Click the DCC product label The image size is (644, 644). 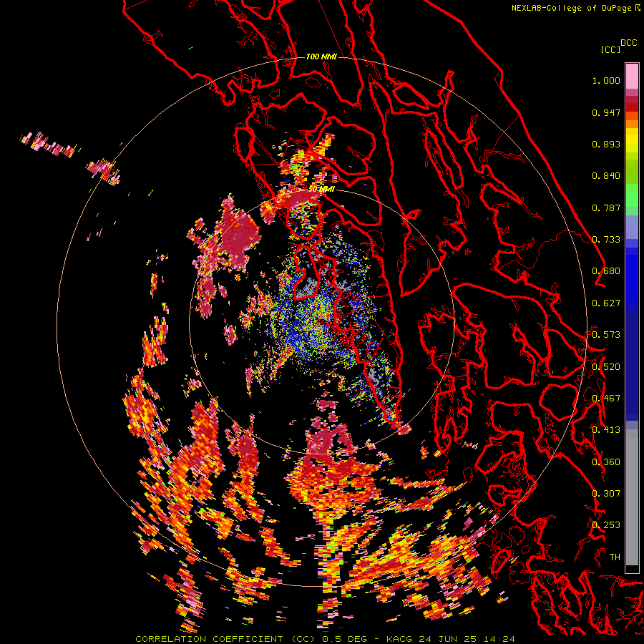coord(629,42)
